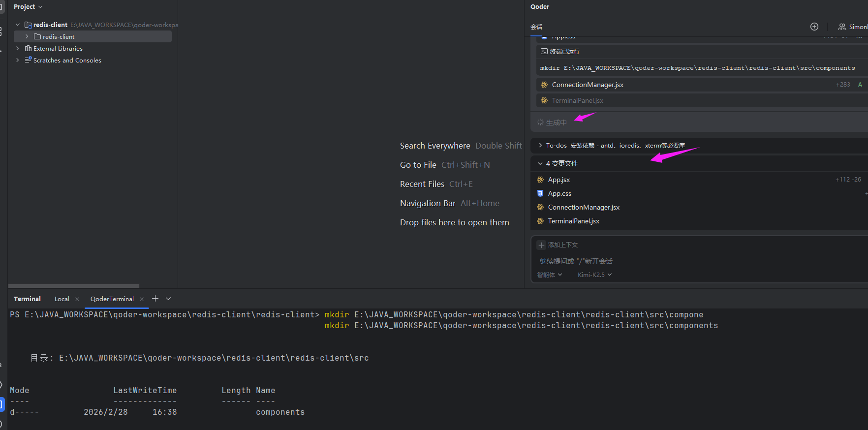Select the redis-client folder icon in tree
Viewport: 868px width, 430px height.
[x=37, y=36]
